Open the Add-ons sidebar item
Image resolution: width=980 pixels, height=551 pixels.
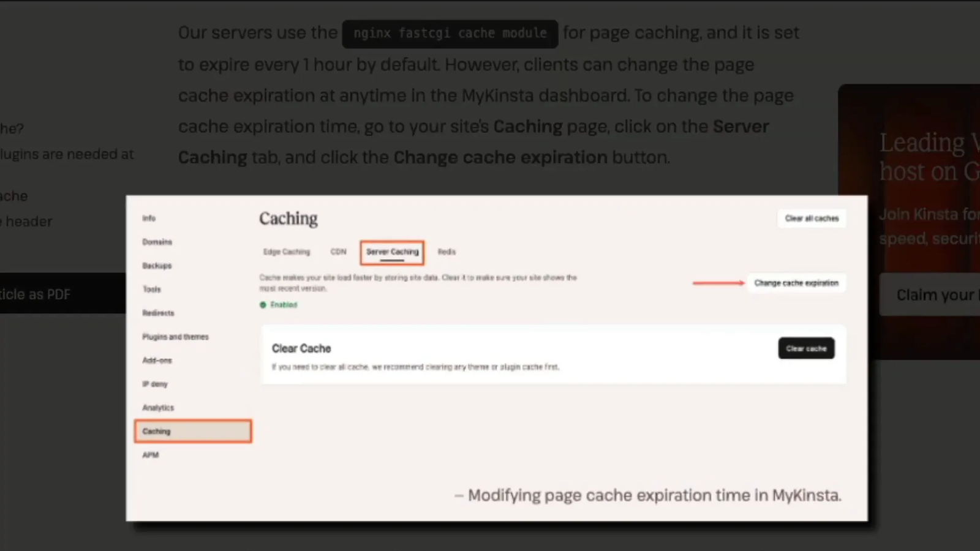tap(157, 361)
